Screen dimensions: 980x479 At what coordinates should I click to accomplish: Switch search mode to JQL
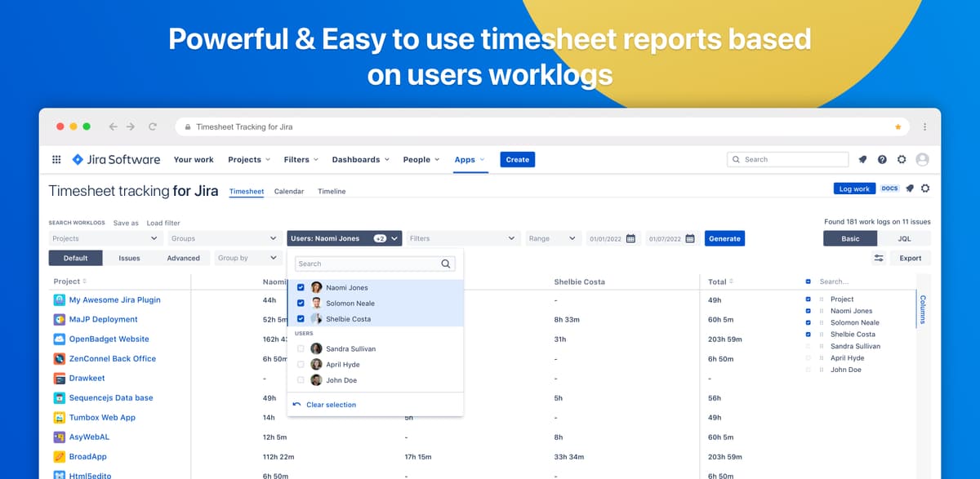pos(904,238)
